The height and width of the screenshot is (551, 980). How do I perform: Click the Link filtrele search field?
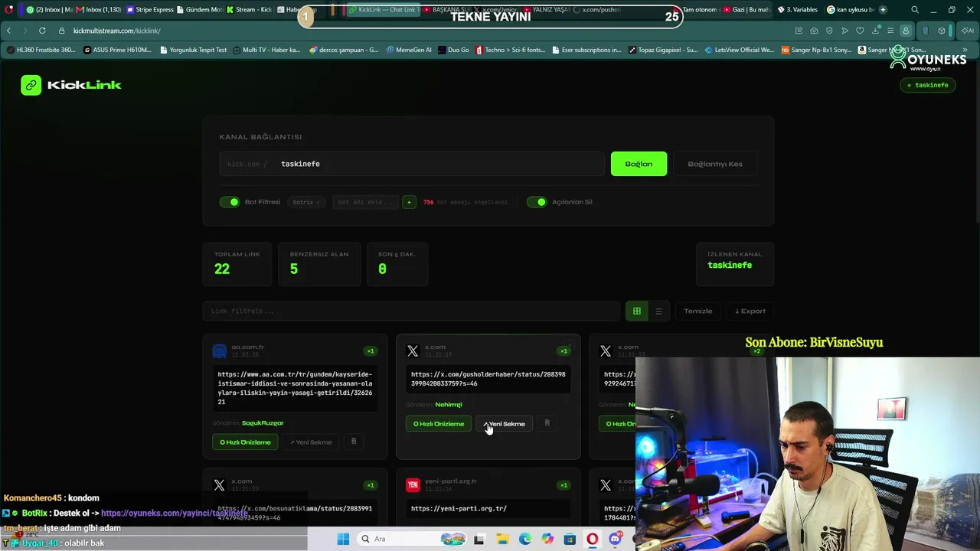411,311
